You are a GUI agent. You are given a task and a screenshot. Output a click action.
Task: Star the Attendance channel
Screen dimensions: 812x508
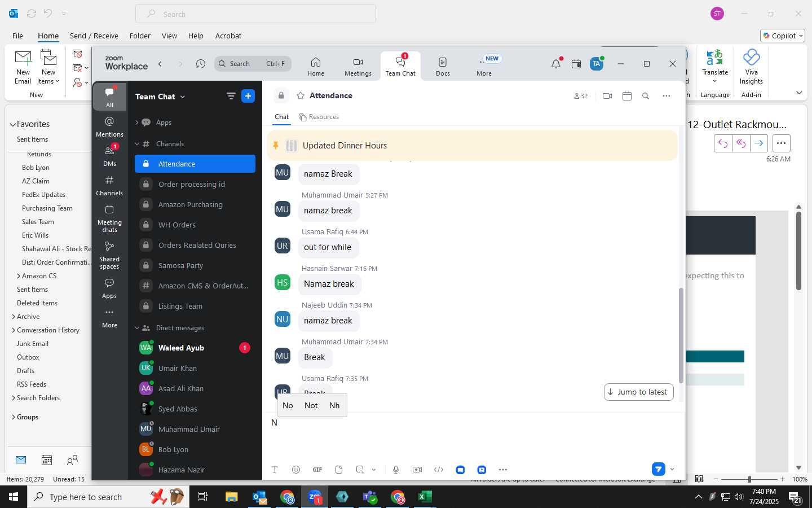301,96
